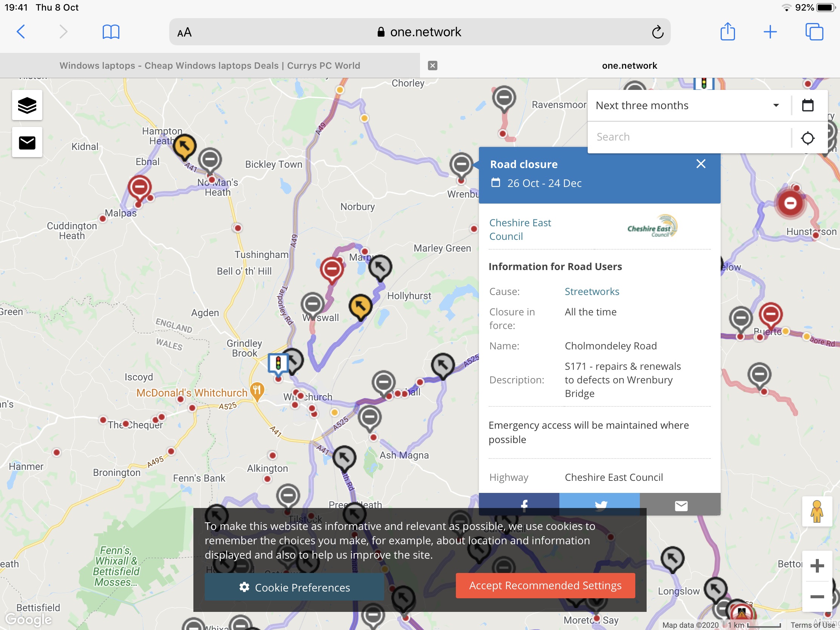The height and width of the screenshot is (630, 840).
Task: Accept Recommended Settings for cookies
Action: (545, 585)
